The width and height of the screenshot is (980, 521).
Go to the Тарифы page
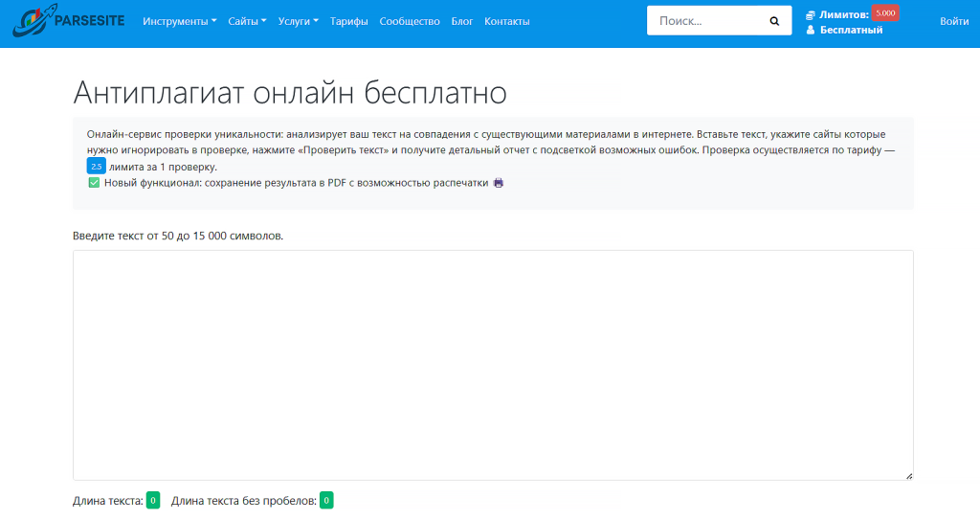coord(348,21)
